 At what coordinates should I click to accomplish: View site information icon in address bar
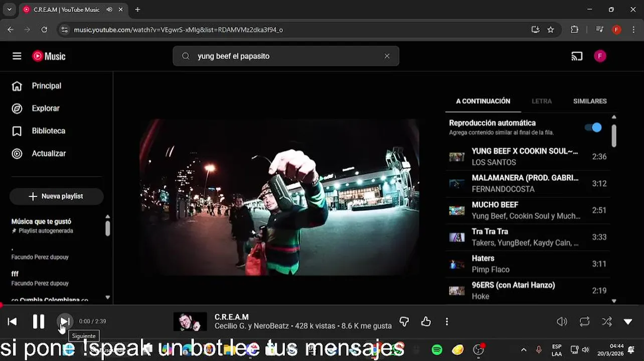pyautogui.click(x=64, y=30)
